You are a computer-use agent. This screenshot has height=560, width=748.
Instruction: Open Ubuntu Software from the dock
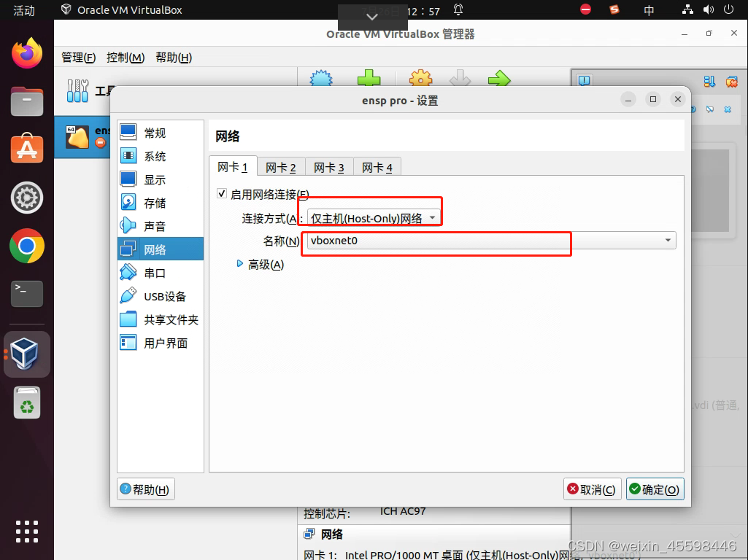pos(27,149)
